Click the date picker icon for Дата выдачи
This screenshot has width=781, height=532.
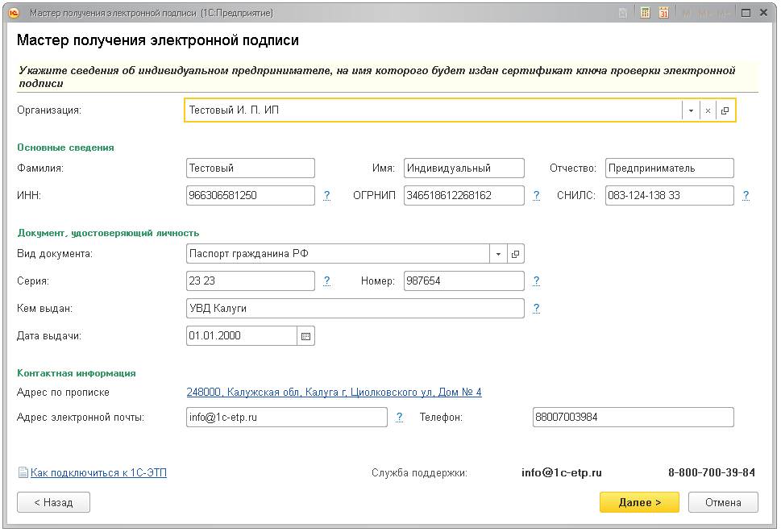pyautogui.click(x=306, y=336)
